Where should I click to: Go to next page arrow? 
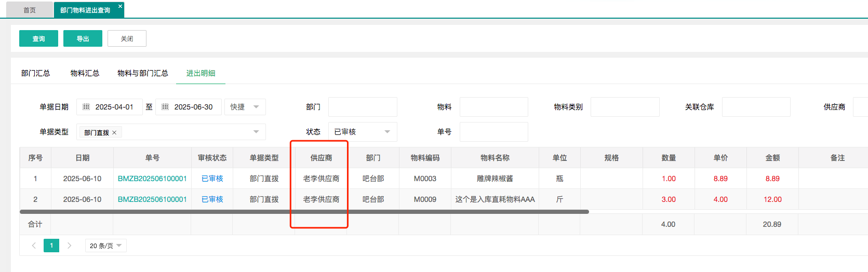(x=69, y=246)
